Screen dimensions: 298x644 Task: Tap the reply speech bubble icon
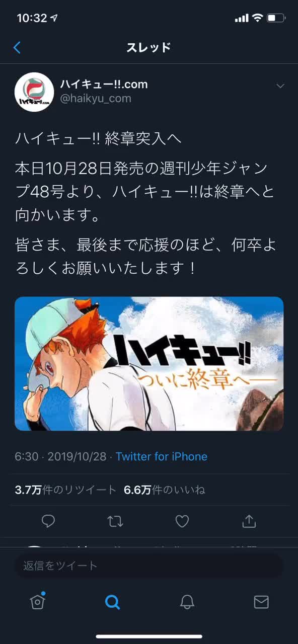(48, 521)
